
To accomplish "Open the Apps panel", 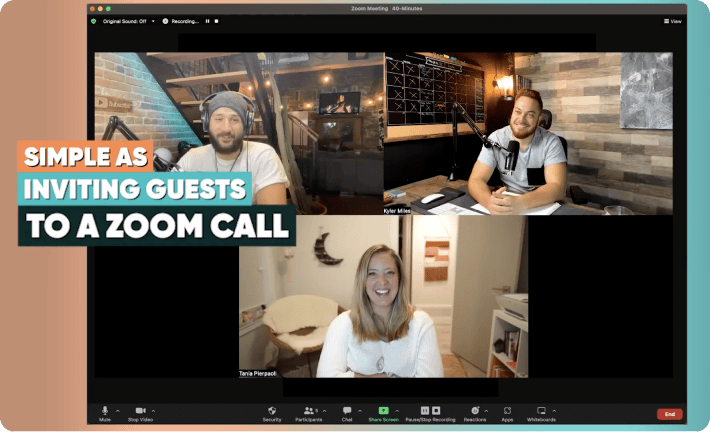I will 507,413.
